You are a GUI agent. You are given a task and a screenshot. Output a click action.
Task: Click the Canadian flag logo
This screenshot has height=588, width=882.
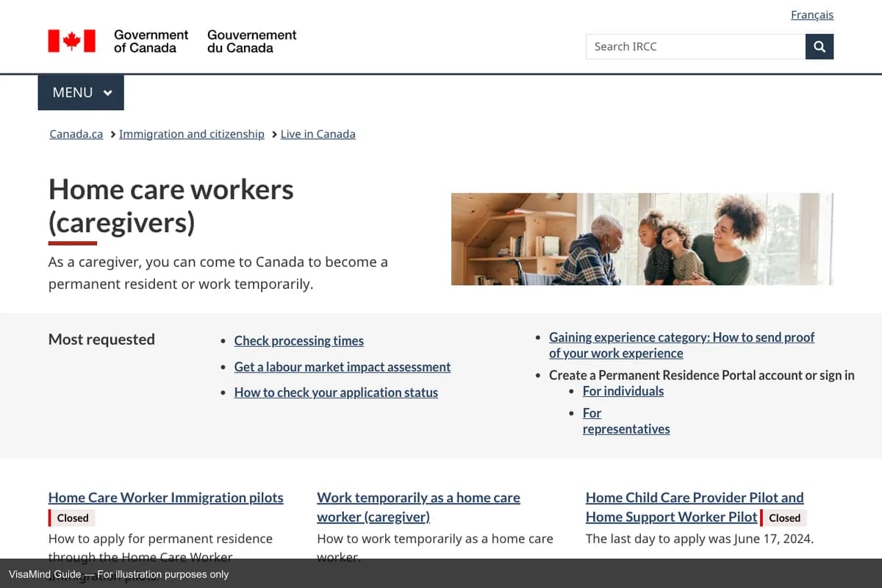[71, 41]
